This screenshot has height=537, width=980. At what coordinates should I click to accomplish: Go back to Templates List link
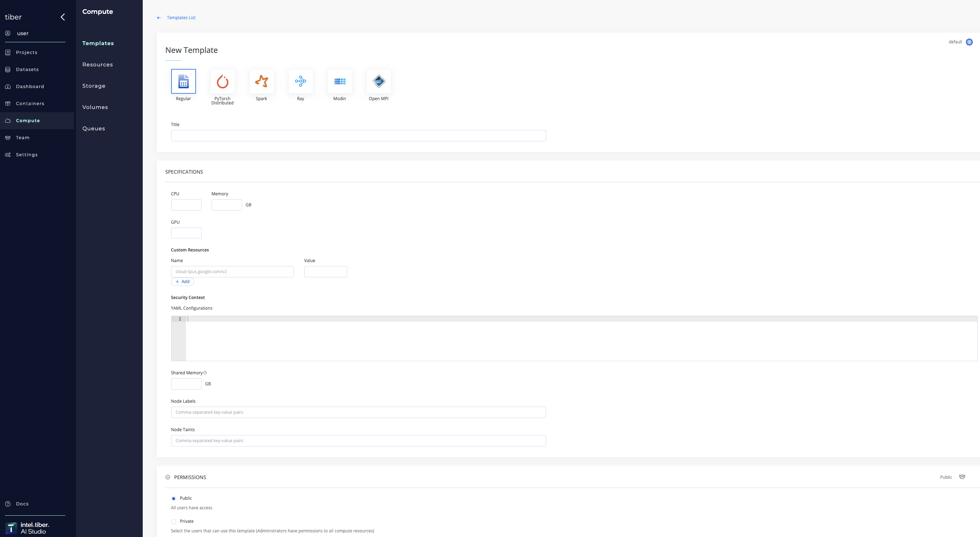pyautogui.click(x=181, y=18)
